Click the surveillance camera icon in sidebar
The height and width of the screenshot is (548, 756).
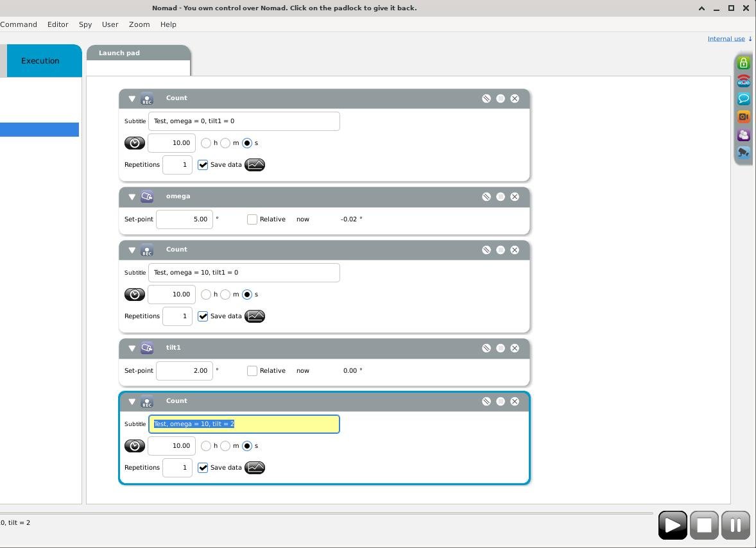tap(743, 153)
